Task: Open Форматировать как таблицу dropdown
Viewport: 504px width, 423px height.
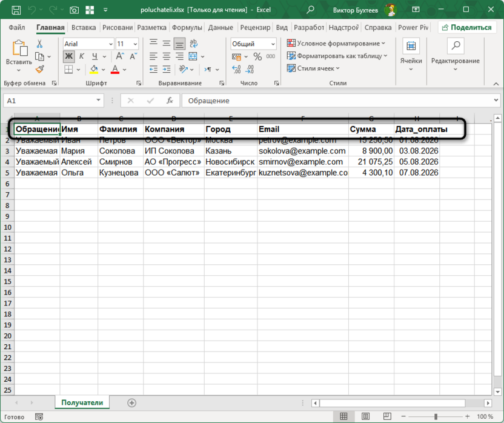Action: point(337,56)
